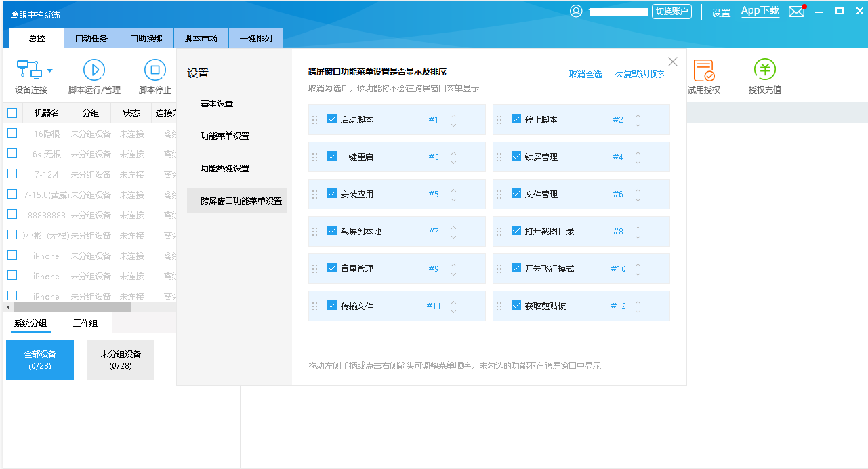Move 启动脚本 down with its arrow
868x469 pixels.
(x=453, y=125)
